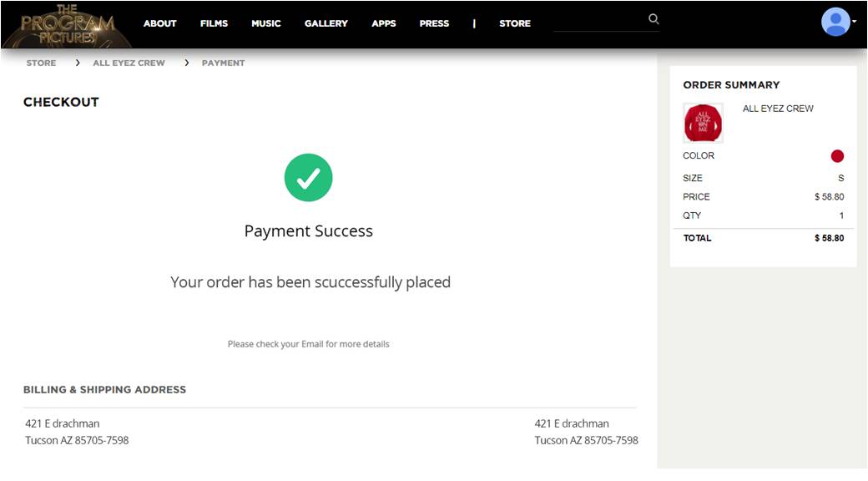
Task: Click the chevron before PAYMENT breadcrumb
Action: (x=187, y=63)
